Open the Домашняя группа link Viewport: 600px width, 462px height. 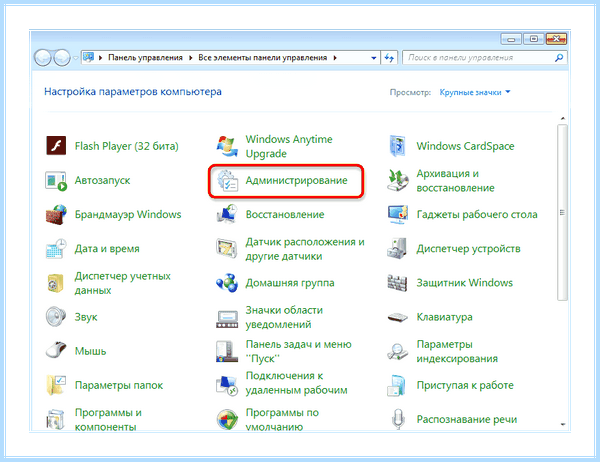(290, 283)
